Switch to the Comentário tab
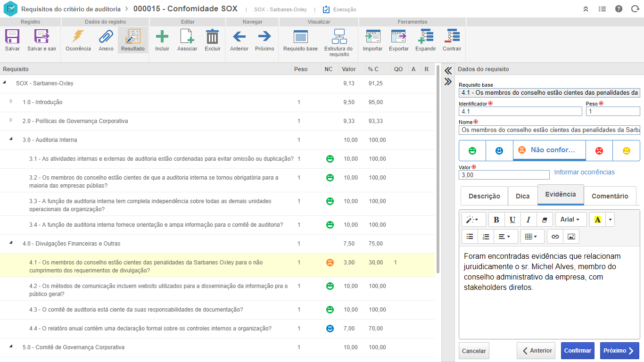Screen dimensions: 644x362 (x=610, y=196)
